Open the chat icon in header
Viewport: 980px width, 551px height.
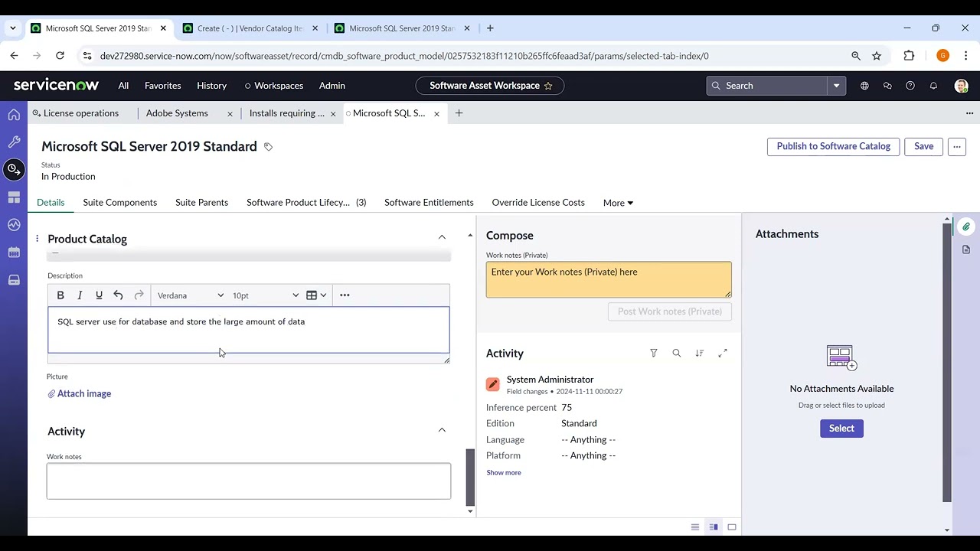(887, 86)
